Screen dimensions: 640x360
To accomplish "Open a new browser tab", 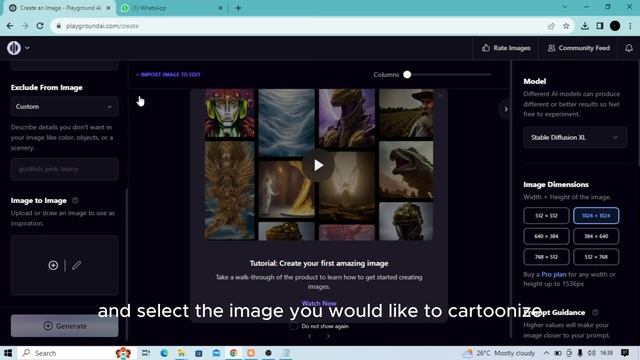I will (x=238, y=8).
